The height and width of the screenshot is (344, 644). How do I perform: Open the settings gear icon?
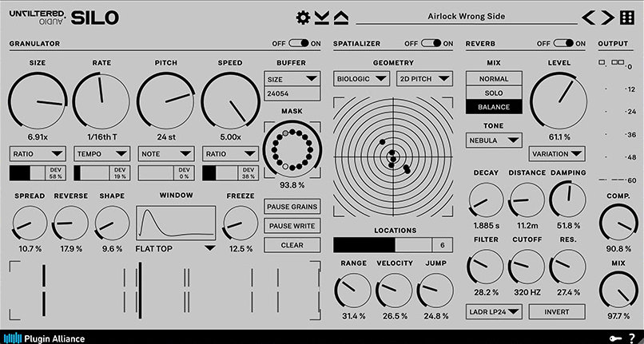[303, 18]
